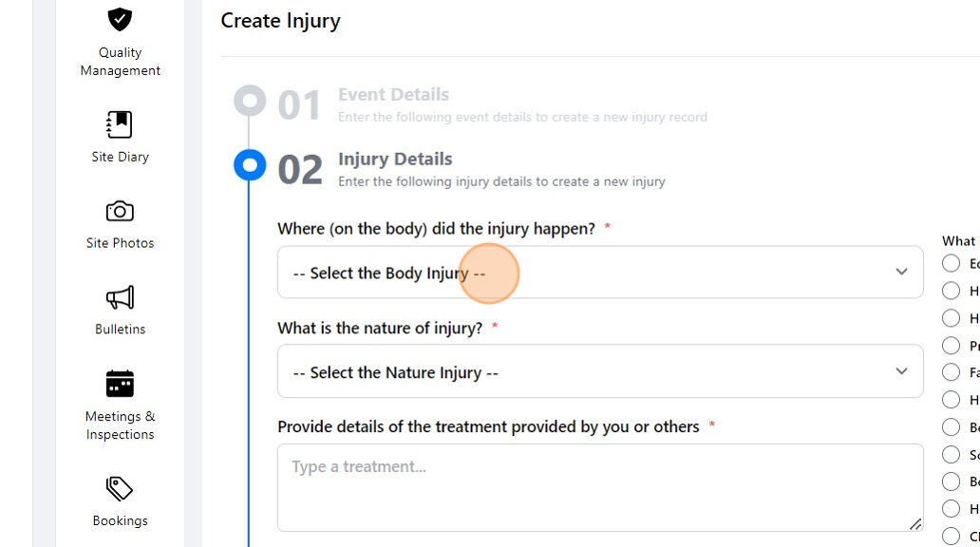Select the radio option starting with "Pr"
This screenshot has height=547, width=980.
pos(951,346)
